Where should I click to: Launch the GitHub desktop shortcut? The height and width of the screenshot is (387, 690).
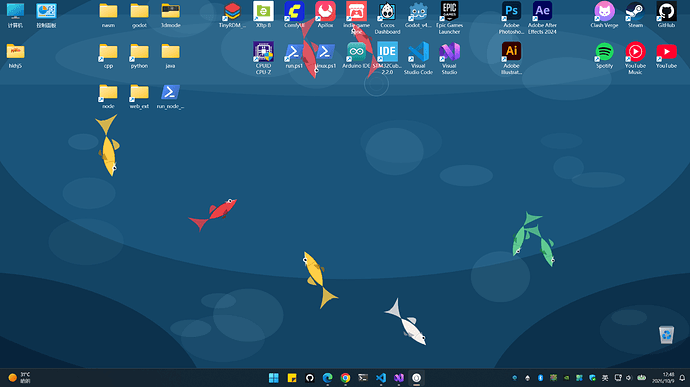pyautogui.click(x=666, y=15)
